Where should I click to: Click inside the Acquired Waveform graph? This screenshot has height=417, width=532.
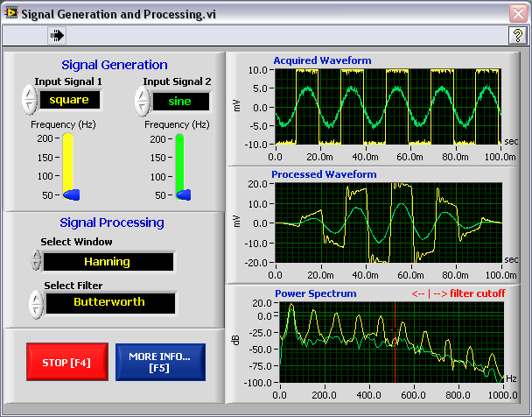[387, 105]
